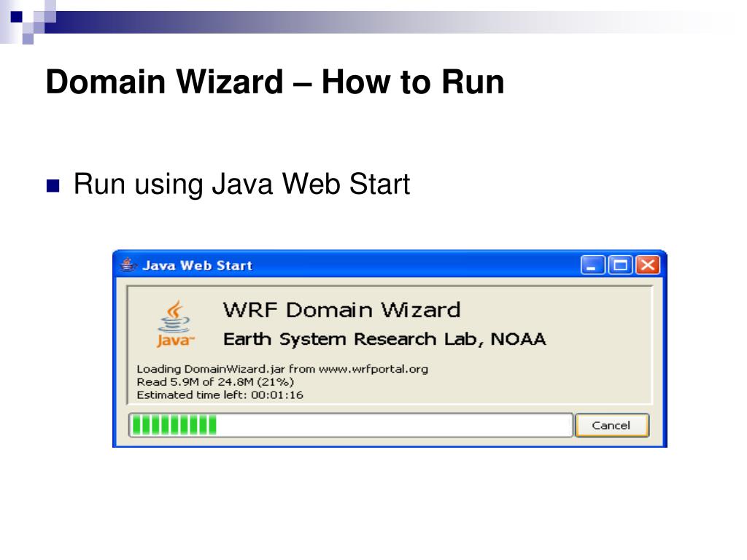Cancel the DomainWizard.jar download
This screenshot has width=747, height=560.
612,425
